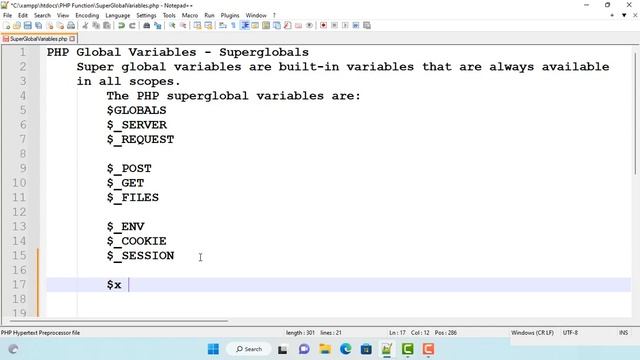
Task: Click the Print toolbar icon
Action: click(71, 25)
